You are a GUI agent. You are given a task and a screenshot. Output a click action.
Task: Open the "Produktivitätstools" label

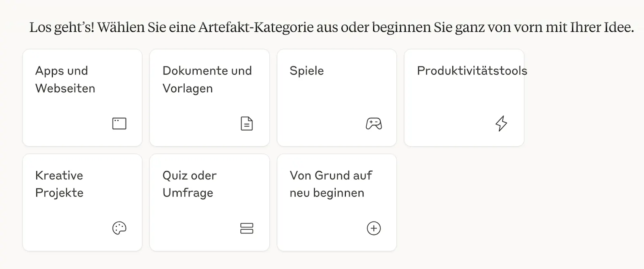(472, 71)
